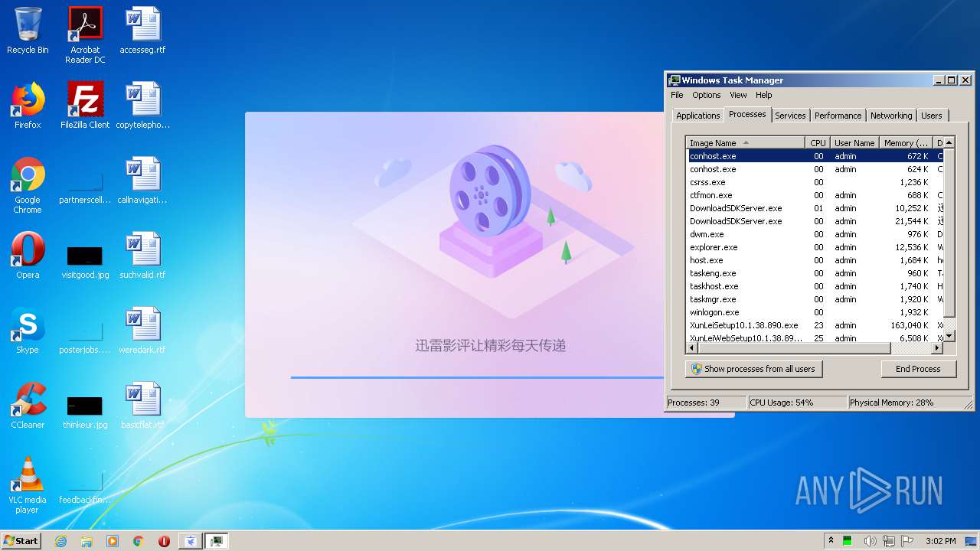This screenshot has height=551, width=980.
Task: Select visitgood.jpg image file
Action: click(x=85, y=261)
